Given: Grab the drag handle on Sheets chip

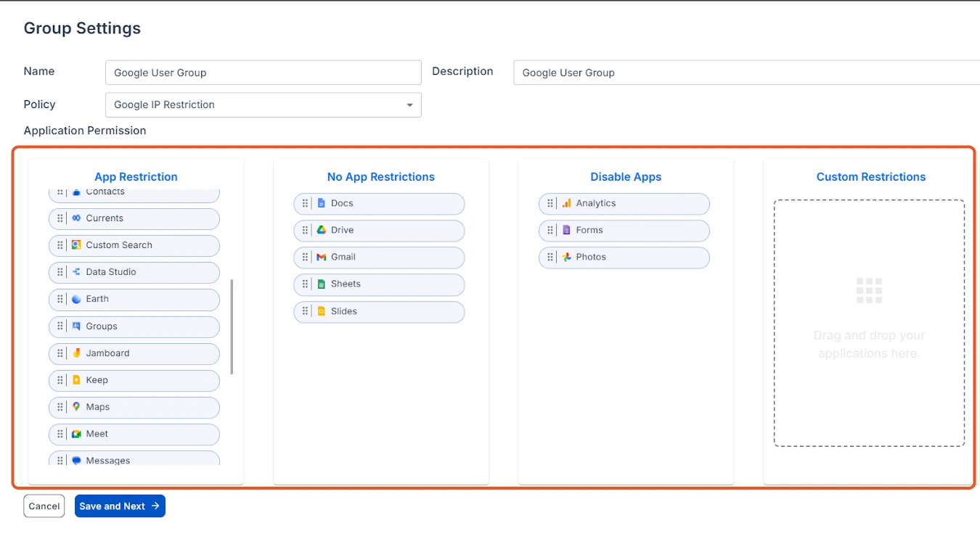Looking at the screenshot, I should (x=306, y=284).
